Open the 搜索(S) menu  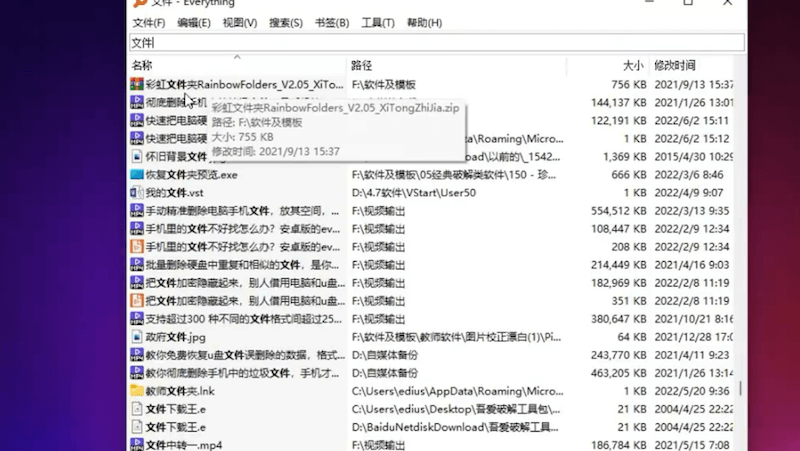[286, 23]
